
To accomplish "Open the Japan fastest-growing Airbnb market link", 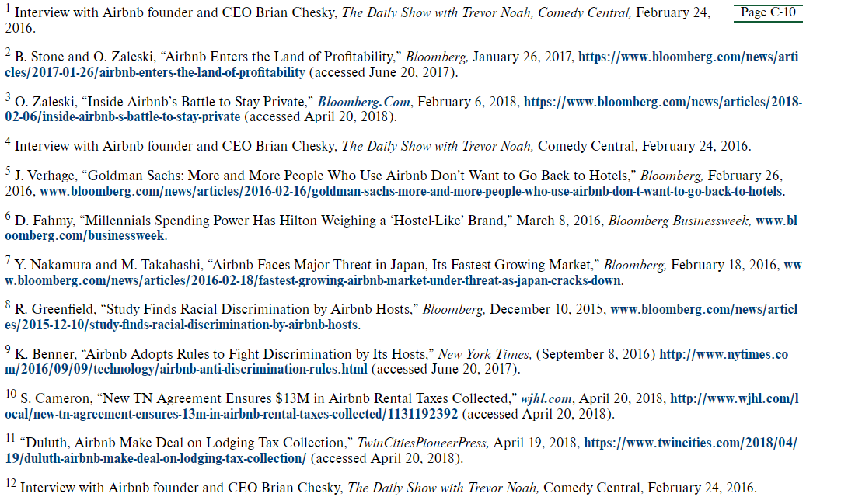I will coord(312,280).
